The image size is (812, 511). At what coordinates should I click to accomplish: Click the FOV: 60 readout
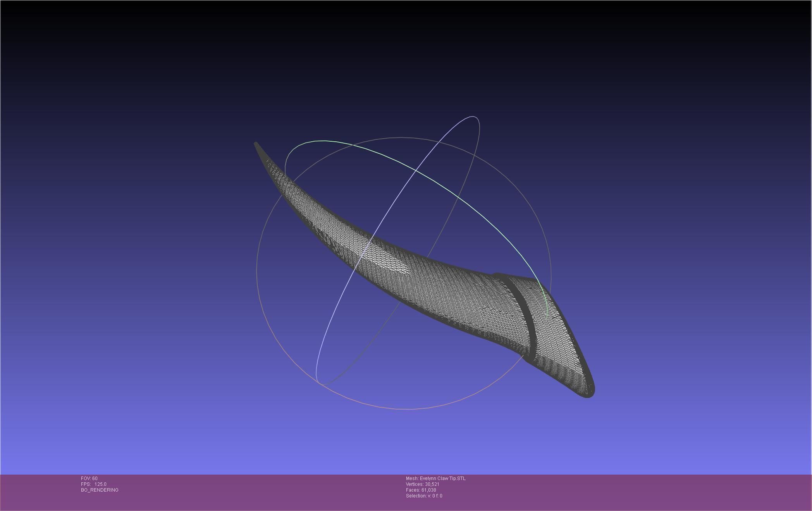[89, 478]
